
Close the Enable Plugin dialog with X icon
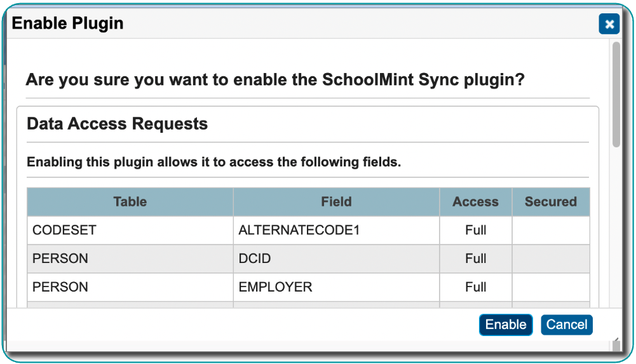click(609, 24)
